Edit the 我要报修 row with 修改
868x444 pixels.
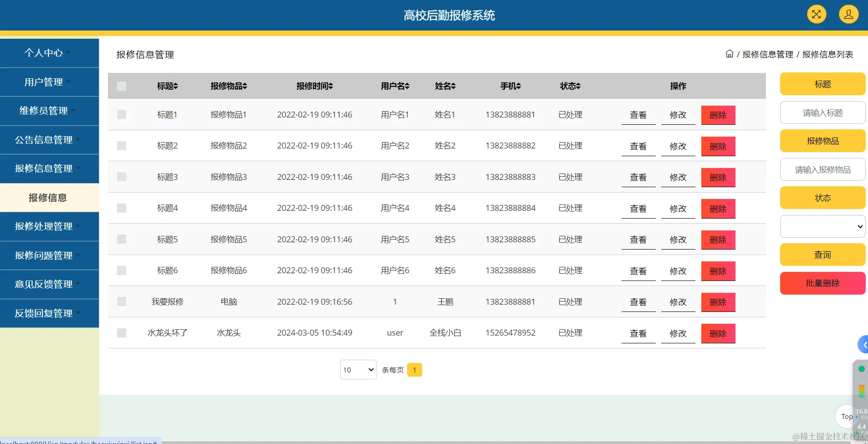(x=678, y=302)
